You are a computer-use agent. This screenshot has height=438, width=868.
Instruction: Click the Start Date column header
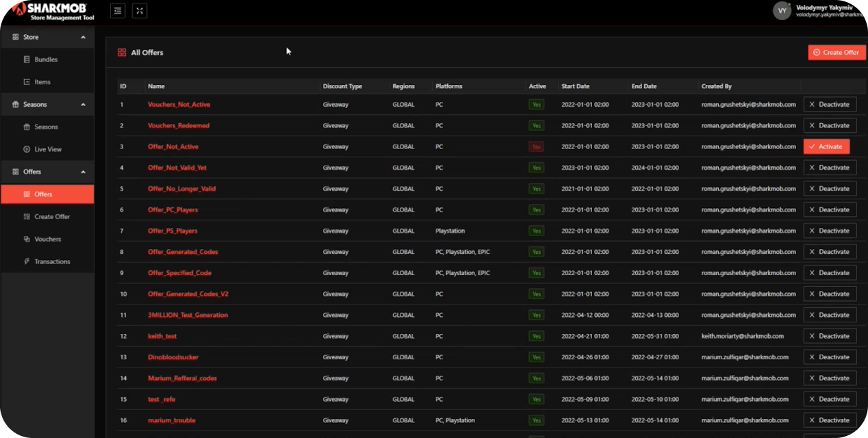pos(575,87)
